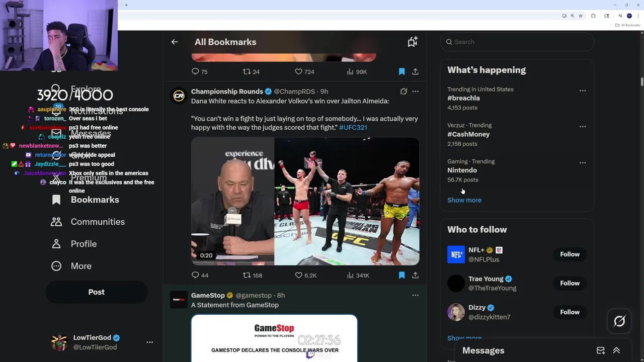Open browser zoom icon in address bar

[x=572, y=16]
